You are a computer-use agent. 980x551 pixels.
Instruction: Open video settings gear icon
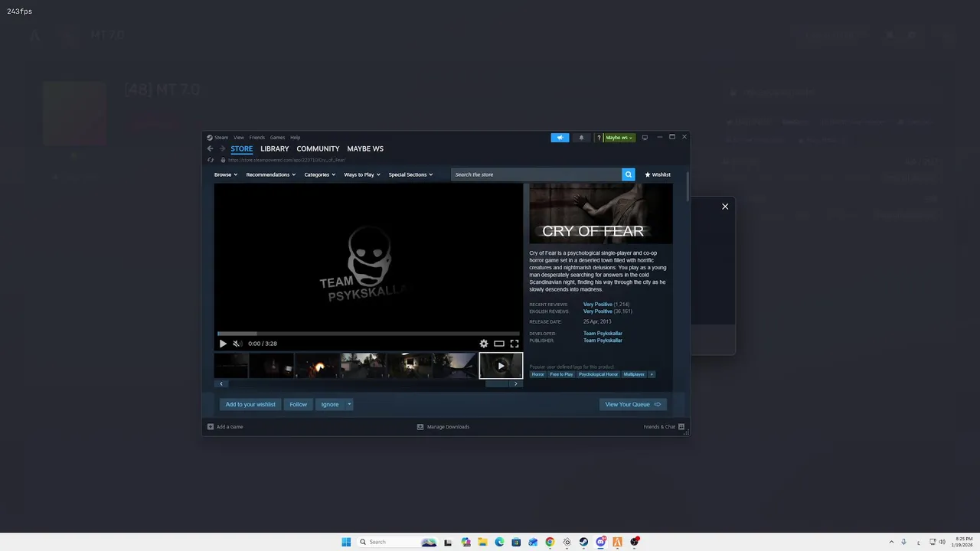pyautogui.click(x=484, y=344)
